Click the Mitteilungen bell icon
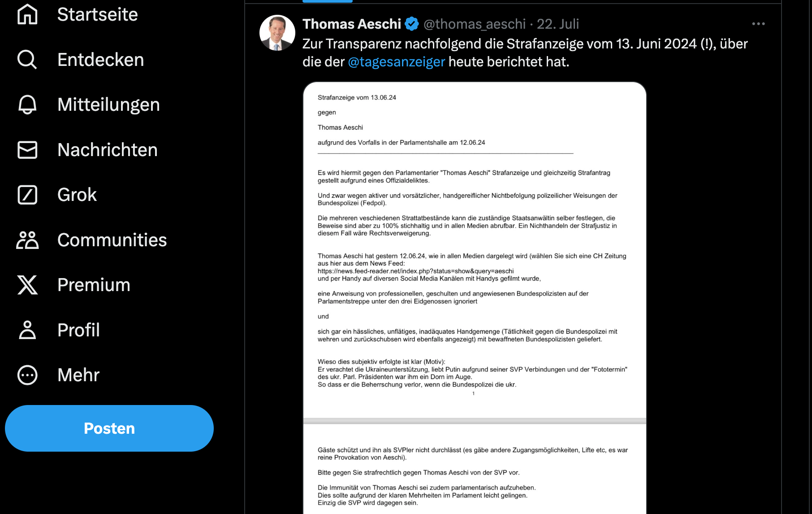The image size is (812, 514). click(x=27, y=105)
